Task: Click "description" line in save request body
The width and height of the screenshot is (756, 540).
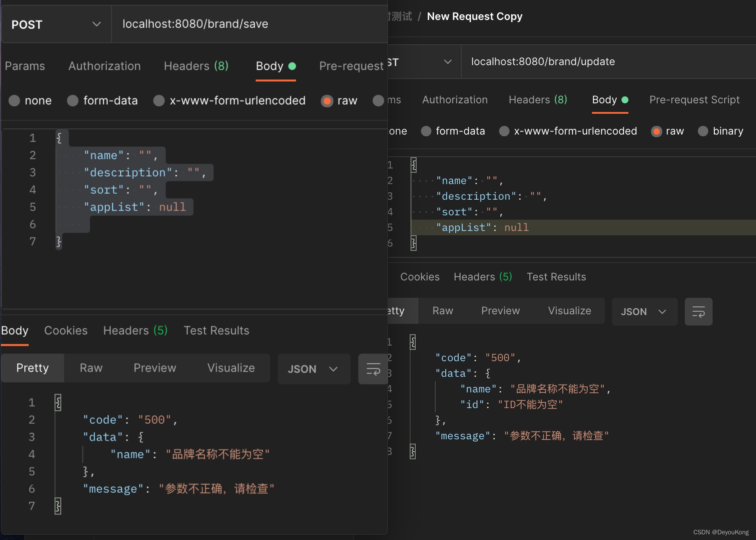Action: [145, 173]
